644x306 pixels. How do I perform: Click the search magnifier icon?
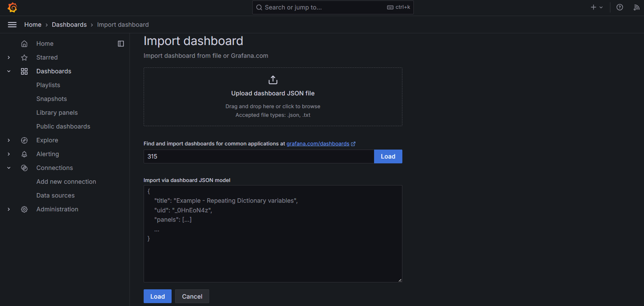click(x=259, y=7)
